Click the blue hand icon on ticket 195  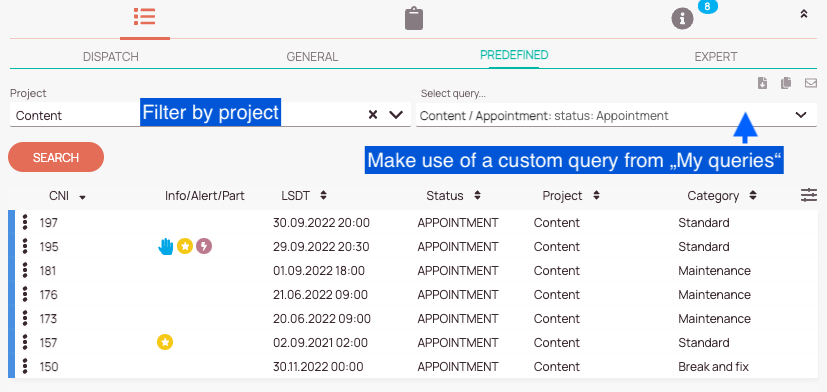coord(166,246)
